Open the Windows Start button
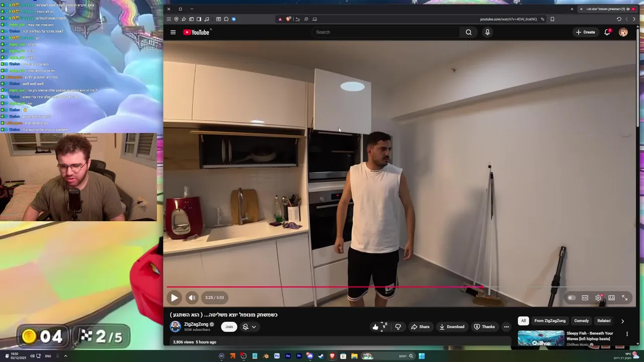The image size is (644, 362). (x=422, y=356)
